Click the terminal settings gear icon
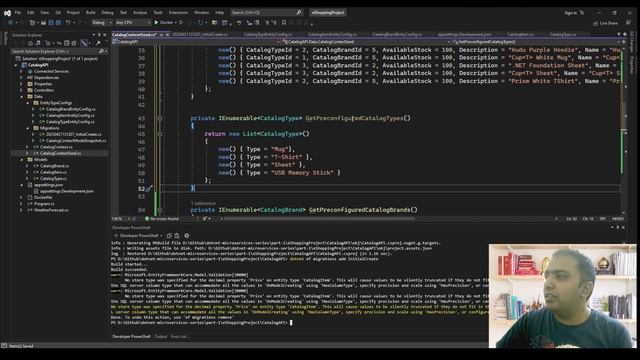The height and width of the screenshot is (360, 640). pos(187,236)
